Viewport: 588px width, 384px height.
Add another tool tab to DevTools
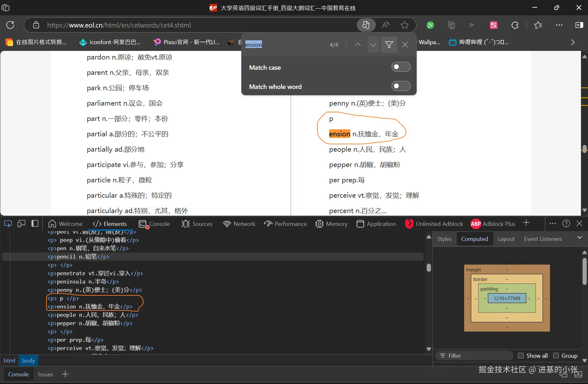[526, 223]
